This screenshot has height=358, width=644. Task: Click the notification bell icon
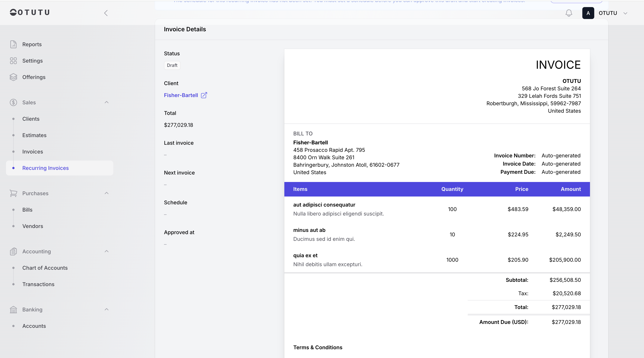pyautogui.click(x=569, y=13)
